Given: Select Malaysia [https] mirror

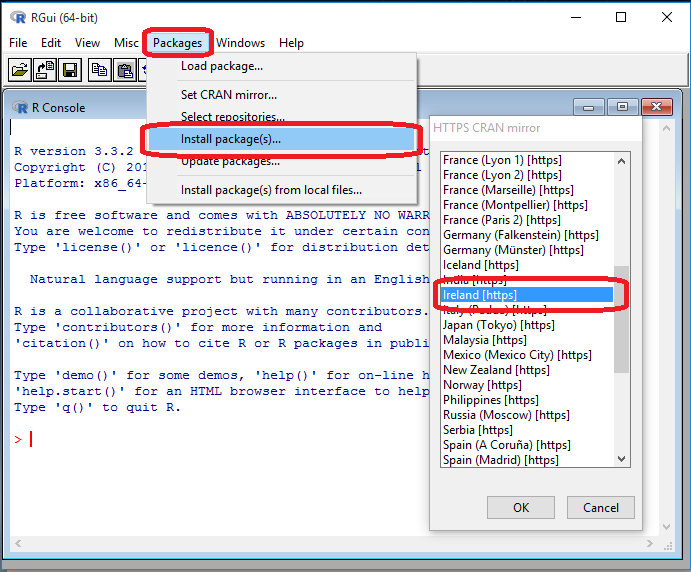Looking at the screenshot, I should (x=527, y=340).
